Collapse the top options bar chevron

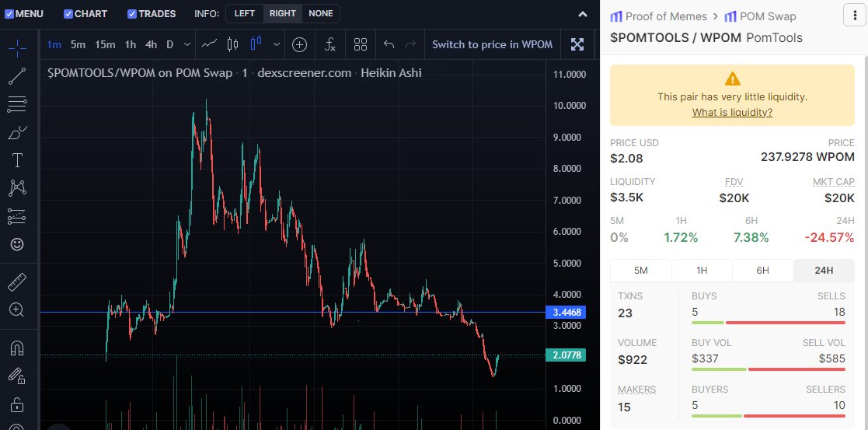(582, 15)
